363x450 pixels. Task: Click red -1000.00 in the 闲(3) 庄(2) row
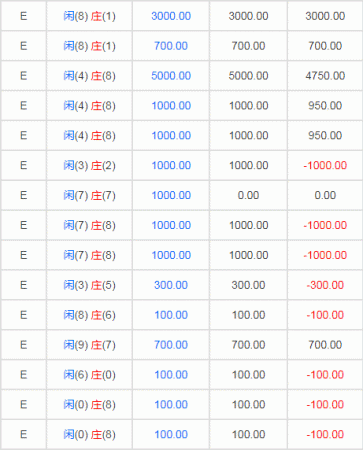pos(325,165)
